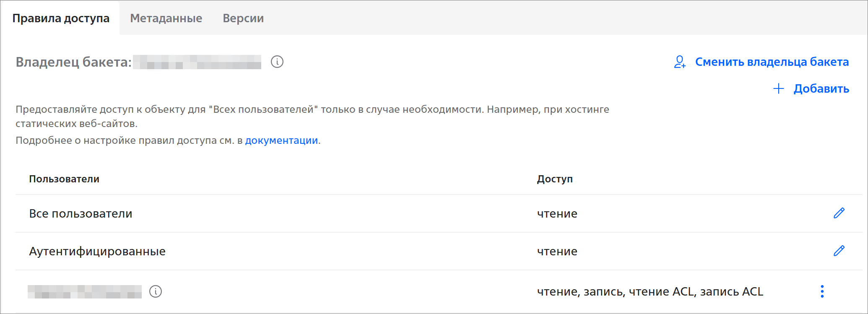
Task: Edit access via pencil for Все пользователи
Action: pos(839,213)
